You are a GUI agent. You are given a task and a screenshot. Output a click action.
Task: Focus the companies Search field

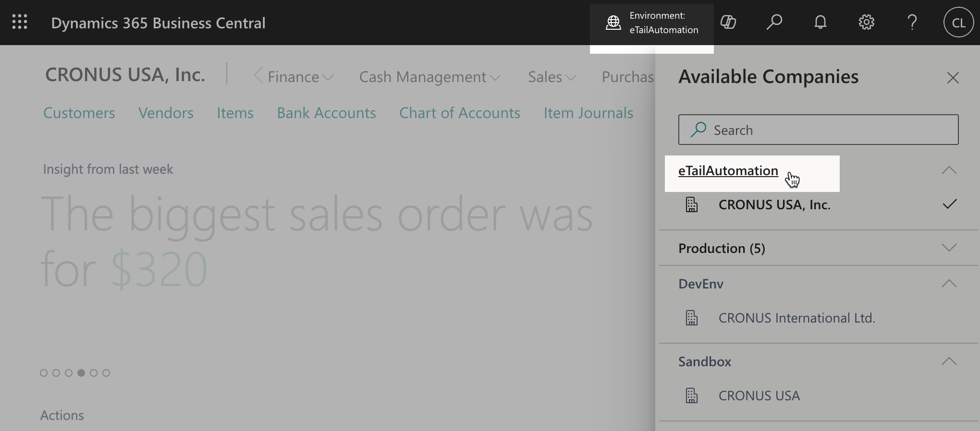tap(818, 130)
